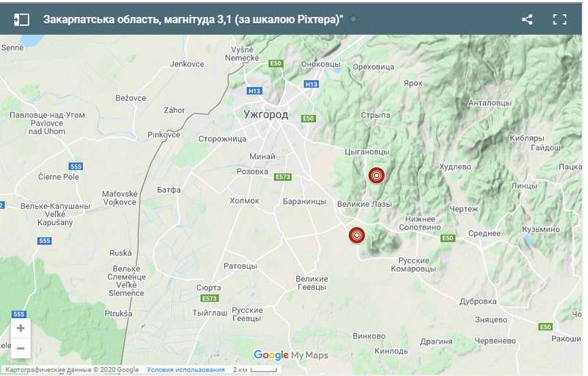Image resolution: width=588 pixels, height=376 pixels.
Task: Click the 555 road badge near Čierne Pole
Action: click(x=76, y=166)
